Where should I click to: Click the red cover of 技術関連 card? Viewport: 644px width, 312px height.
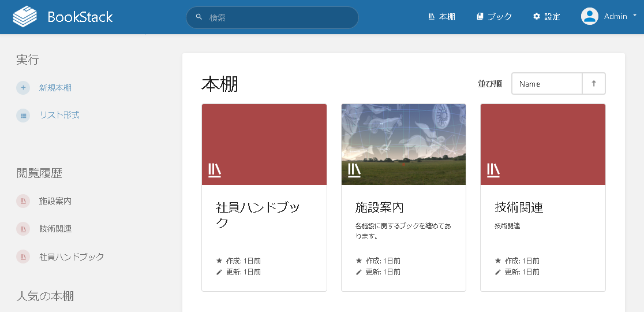click(x=542, y=144)
